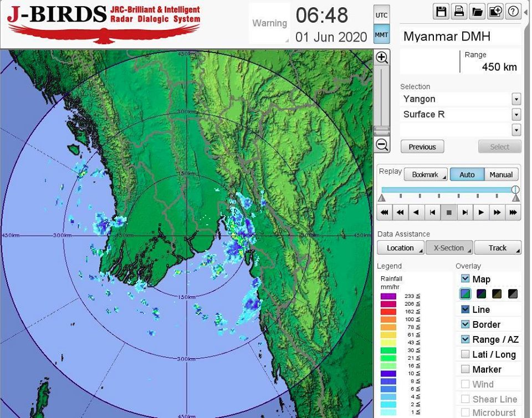This screenshot has width=532, height=418.
Task: Click the Warning indicator box
Action: [x=269, y=23]
